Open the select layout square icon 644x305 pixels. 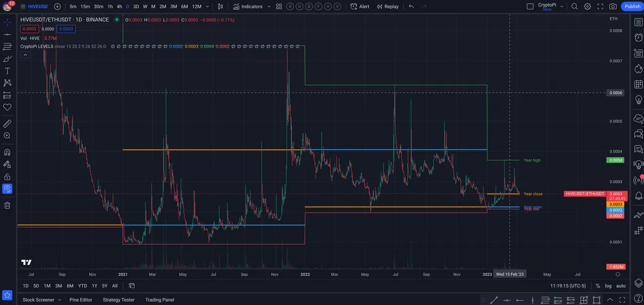(530, 7)
